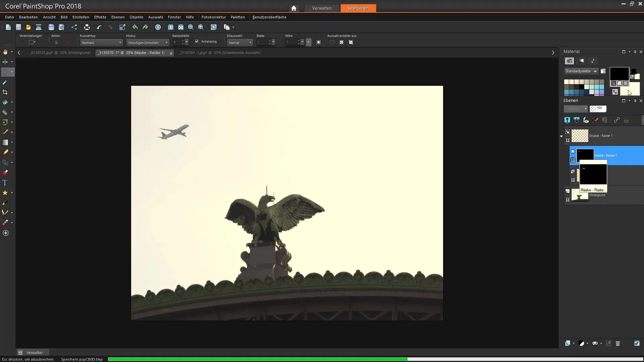Open the Stilauswahl Normal dropdown
Image resolution: width=644 pixels, height=362 pixels.
coord(240,43)
